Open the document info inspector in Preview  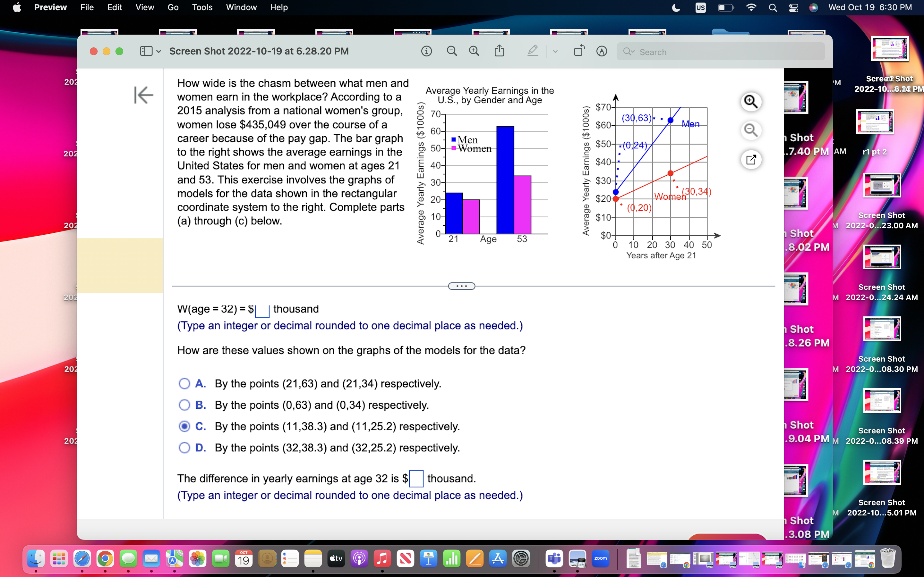point(426,51)
